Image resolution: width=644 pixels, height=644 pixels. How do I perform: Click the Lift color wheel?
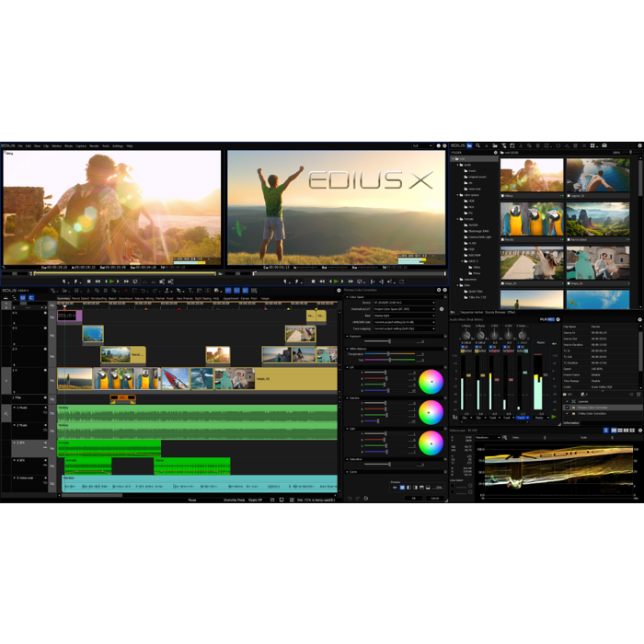tap(431, 381)
